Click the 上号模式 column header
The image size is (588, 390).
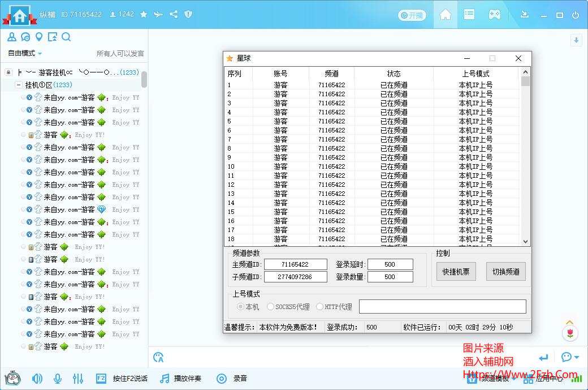[476, 74]
